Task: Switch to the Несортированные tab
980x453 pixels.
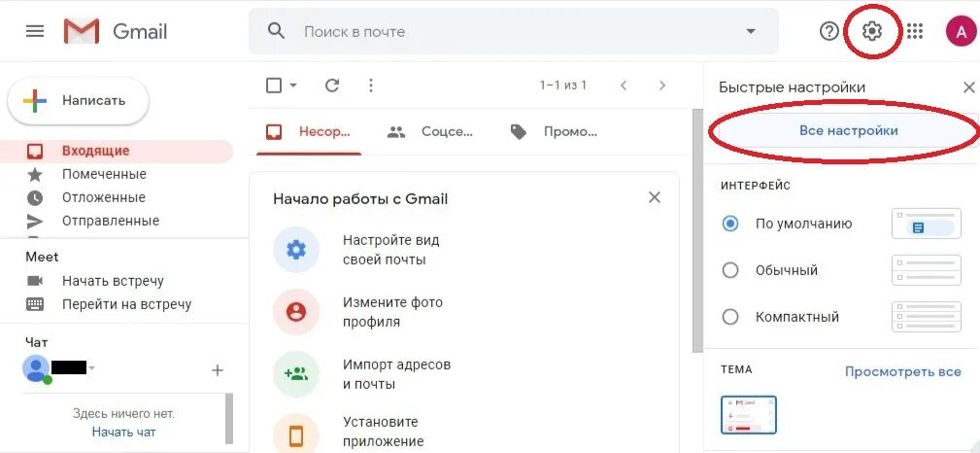Action: pos(308,132)
